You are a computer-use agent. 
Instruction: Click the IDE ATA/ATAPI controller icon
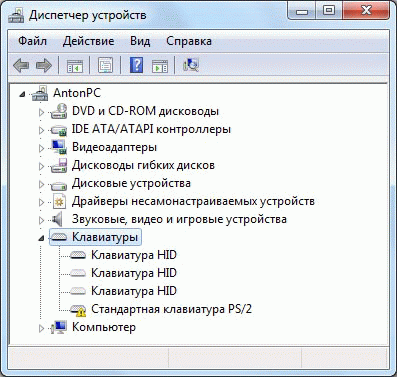coord(59,129)
